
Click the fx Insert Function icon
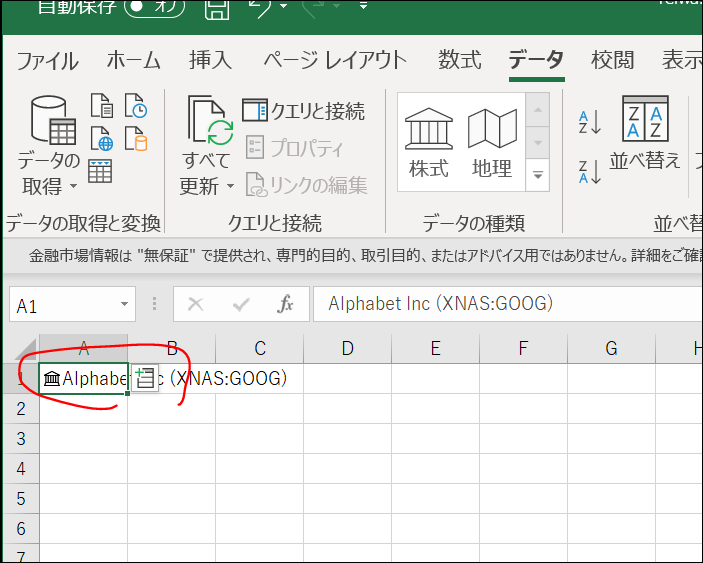(x=285, y=304)
